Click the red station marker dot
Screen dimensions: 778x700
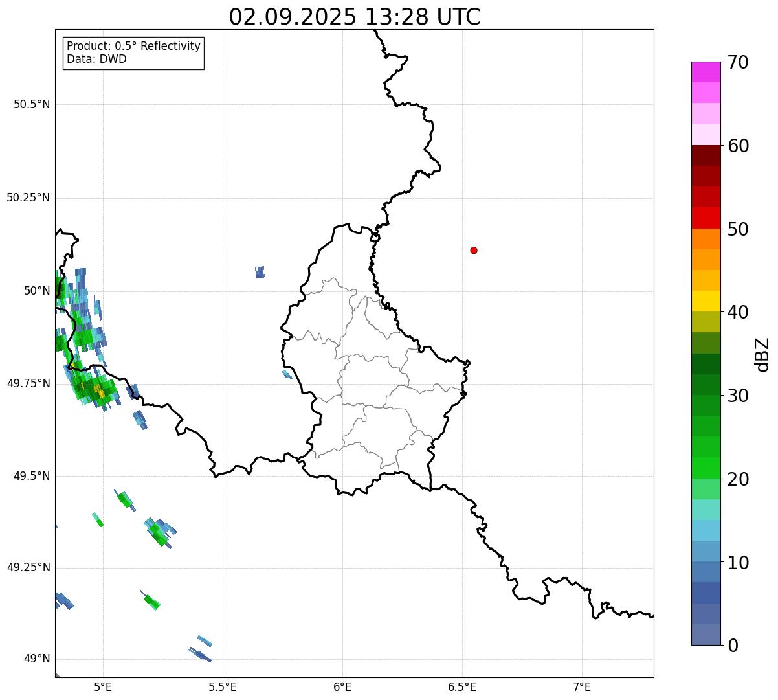pyautogui.click(x=474, y=250)
